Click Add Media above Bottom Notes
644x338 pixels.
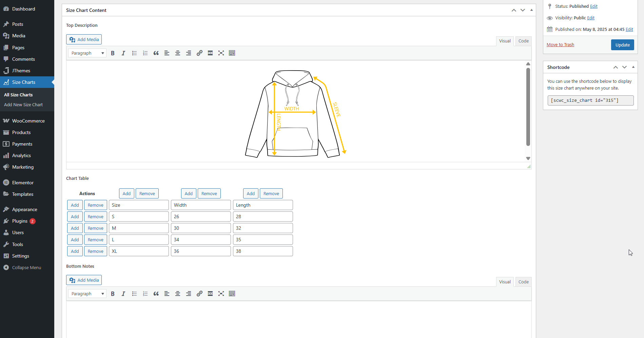[x=84, y=280]
